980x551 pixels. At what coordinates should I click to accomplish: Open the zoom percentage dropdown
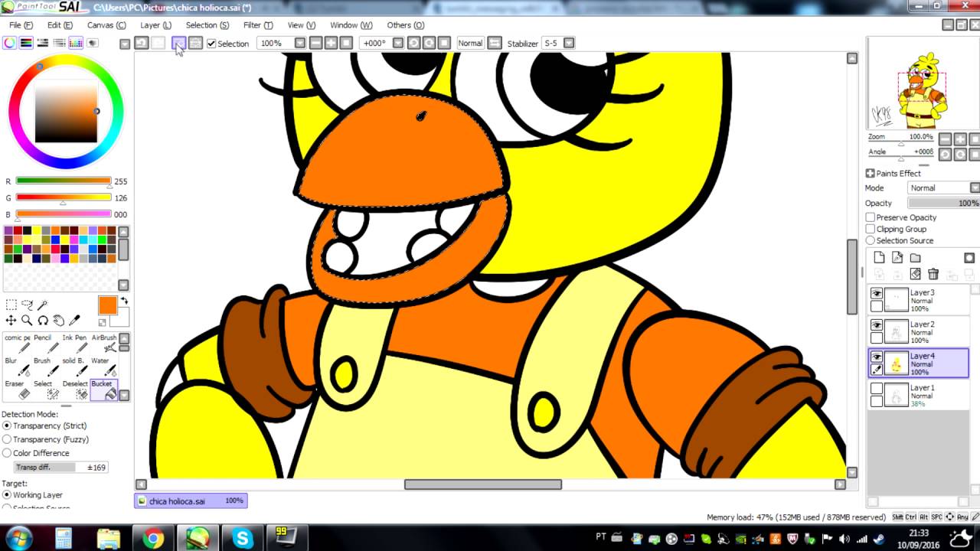(x=300, y=43)
